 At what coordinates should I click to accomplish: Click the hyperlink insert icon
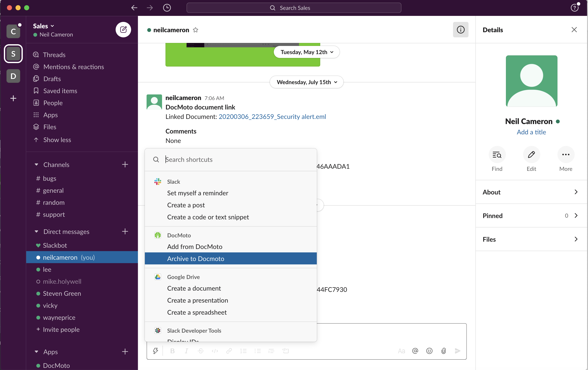pos(229,351)
